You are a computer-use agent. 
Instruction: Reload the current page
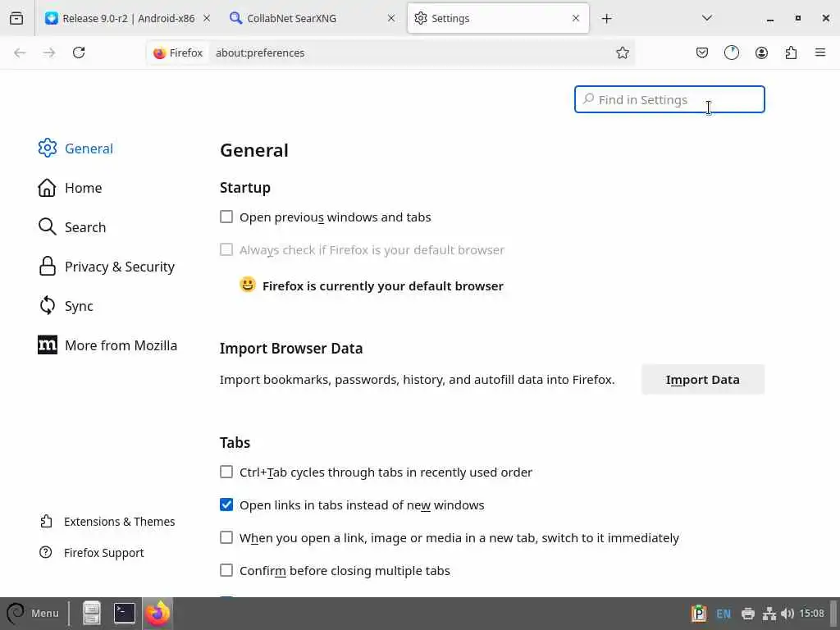point(79,52)
